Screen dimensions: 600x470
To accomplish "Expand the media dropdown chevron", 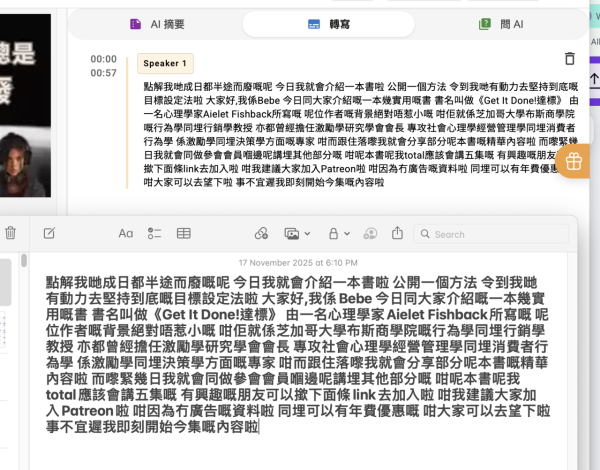I will tap(307, 233).
